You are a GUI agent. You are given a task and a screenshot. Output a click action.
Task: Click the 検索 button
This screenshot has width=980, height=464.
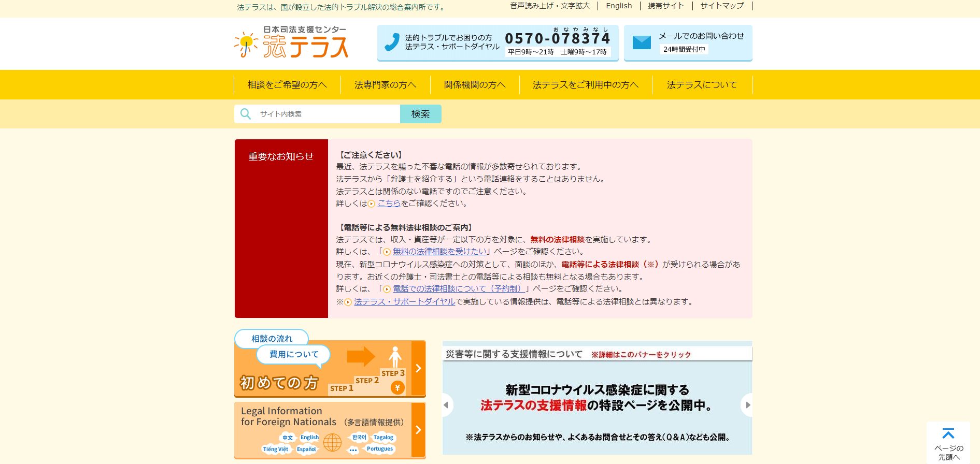tap(420, 114)
